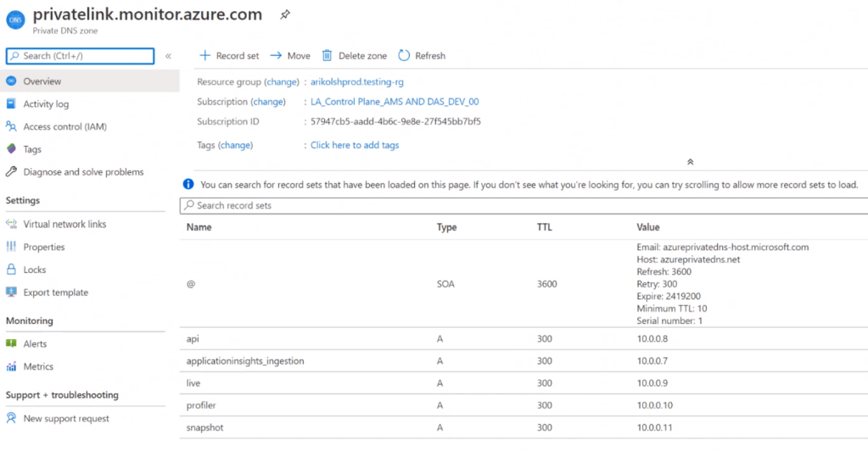
Task: Click 'Click here to add tags' link
Action: [355, 145]
